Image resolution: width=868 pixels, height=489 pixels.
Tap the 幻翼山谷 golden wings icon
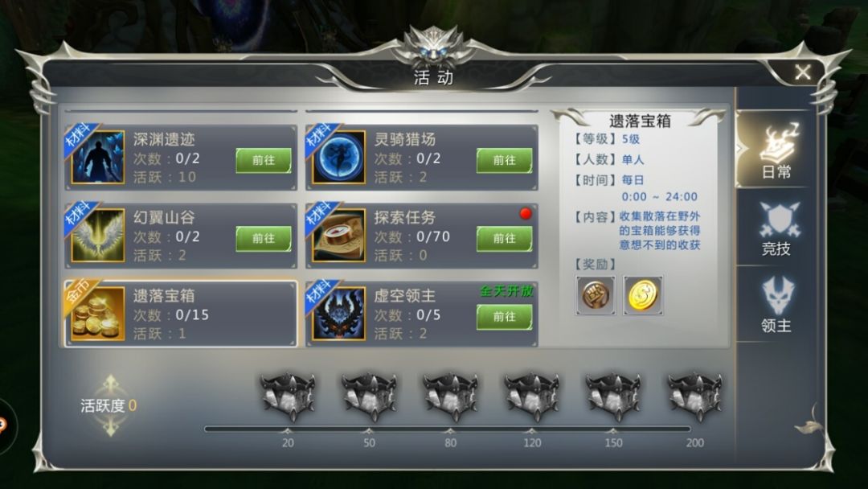click(97, 236)
